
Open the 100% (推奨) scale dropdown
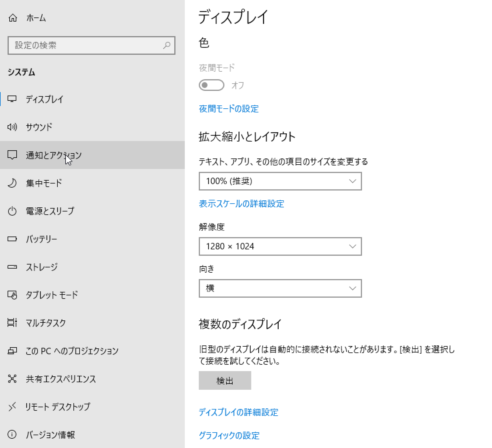(x=280, y=181)
